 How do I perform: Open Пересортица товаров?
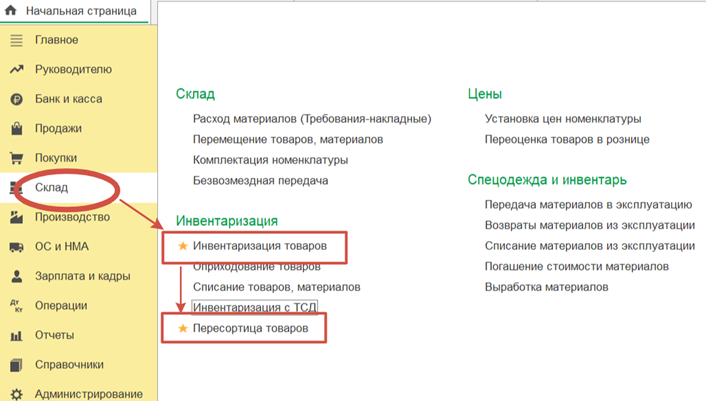250,328
